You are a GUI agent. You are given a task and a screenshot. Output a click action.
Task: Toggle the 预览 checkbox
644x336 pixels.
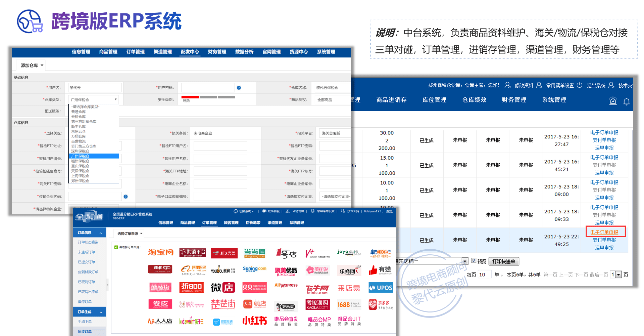point(474,260)
